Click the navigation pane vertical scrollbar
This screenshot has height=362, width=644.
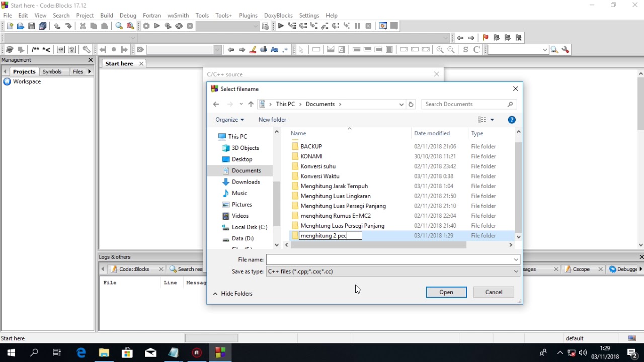(x=276, y=204)
